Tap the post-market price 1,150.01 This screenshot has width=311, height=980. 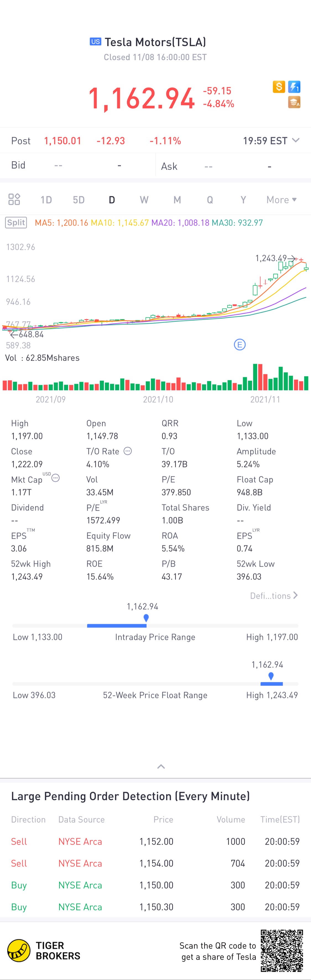(x=63, y=141)
